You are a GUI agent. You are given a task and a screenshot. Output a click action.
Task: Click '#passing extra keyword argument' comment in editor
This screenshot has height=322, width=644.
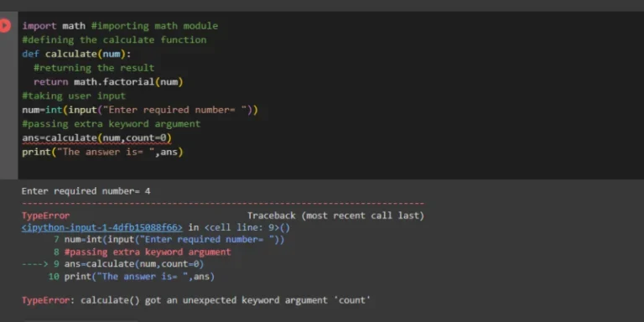(x=112, y=123)
